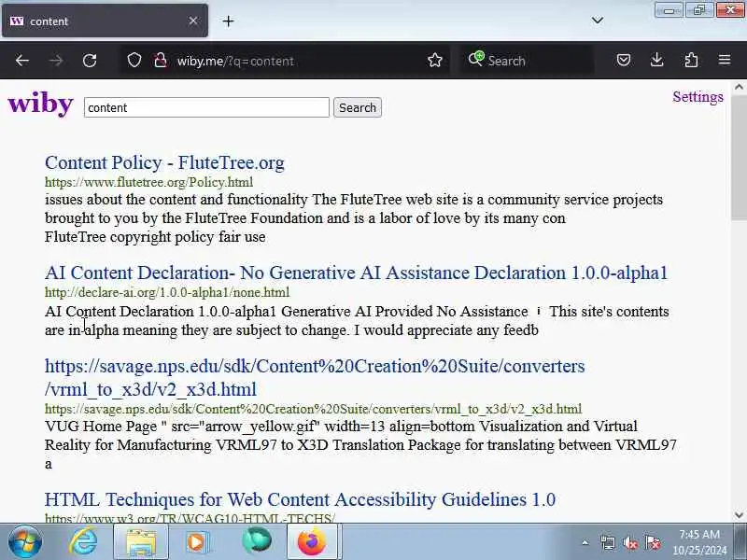Click muted volume tray icon
The height and width of the screenshot is (560, 747).
(x=630, y=542)
